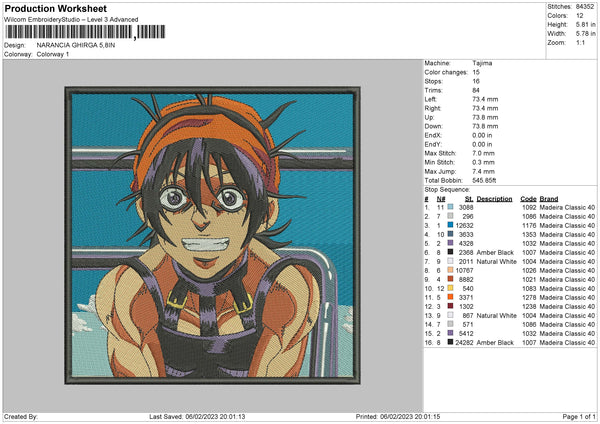
Task: Select the orange swatch beside stitch count 3371
Action: 450,297
